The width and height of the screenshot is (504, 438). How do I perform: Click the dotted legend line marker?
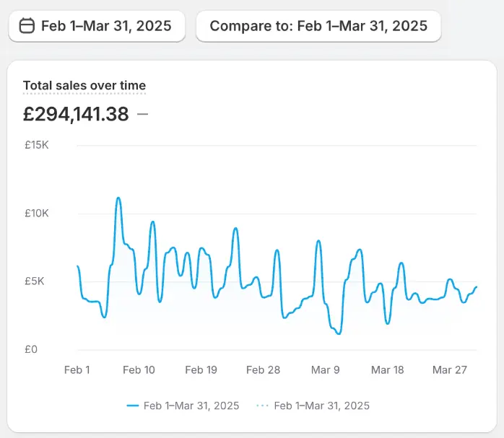point(262,406)
